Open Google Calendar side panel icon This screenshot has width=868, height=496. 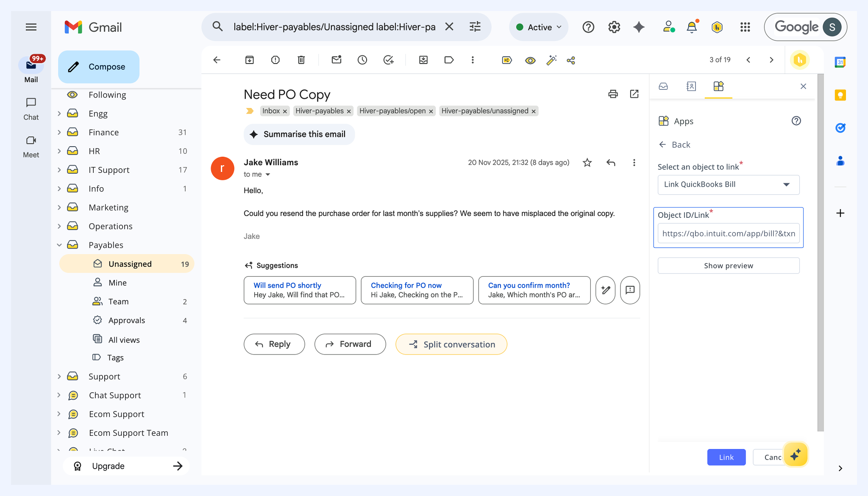[840, 62]
